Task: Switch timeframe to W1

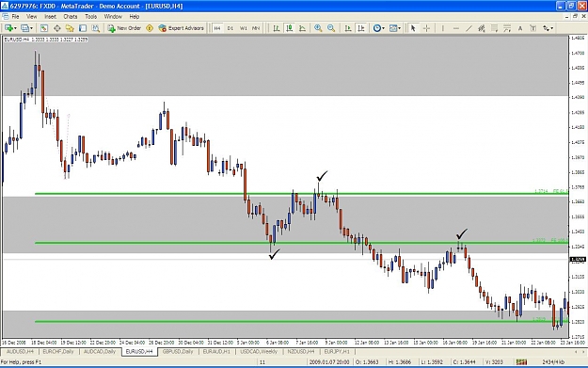Action: [243, 28]
